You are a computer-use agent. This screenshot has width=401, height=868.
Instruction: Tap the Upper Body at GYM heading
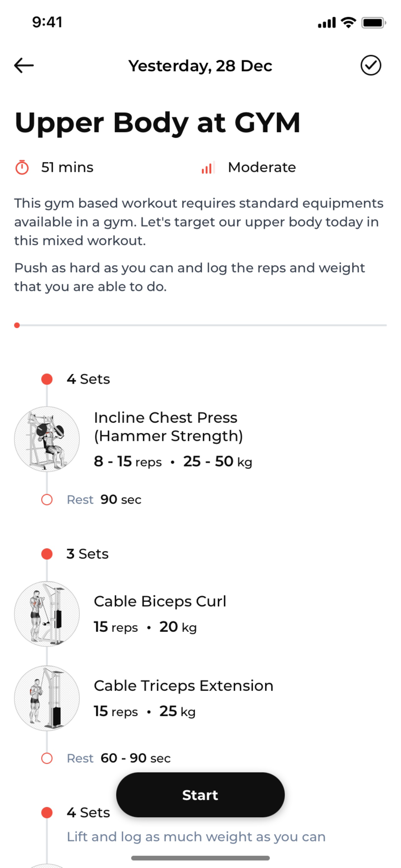pos(157,122)
